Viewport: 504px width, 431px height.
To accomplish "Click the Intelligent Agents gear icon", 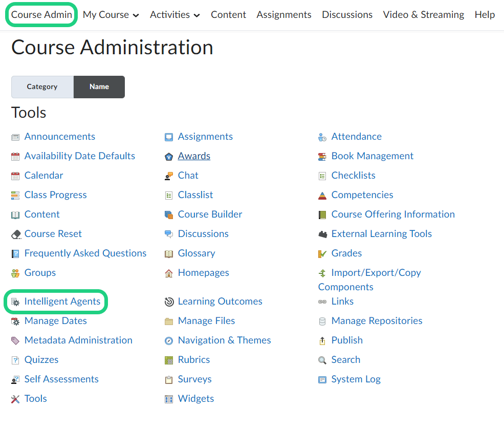I will 15,301.
